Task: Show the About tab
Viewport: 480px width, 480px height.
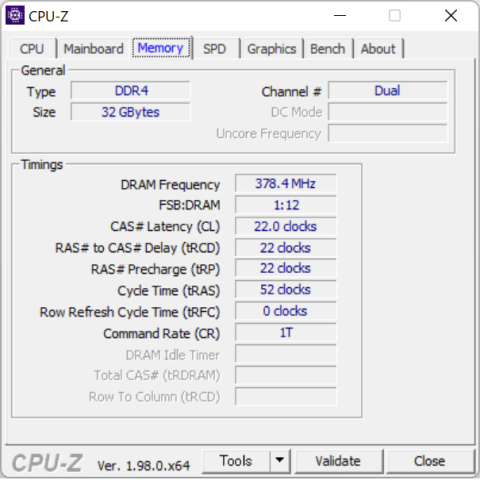Action: [378, 49]
